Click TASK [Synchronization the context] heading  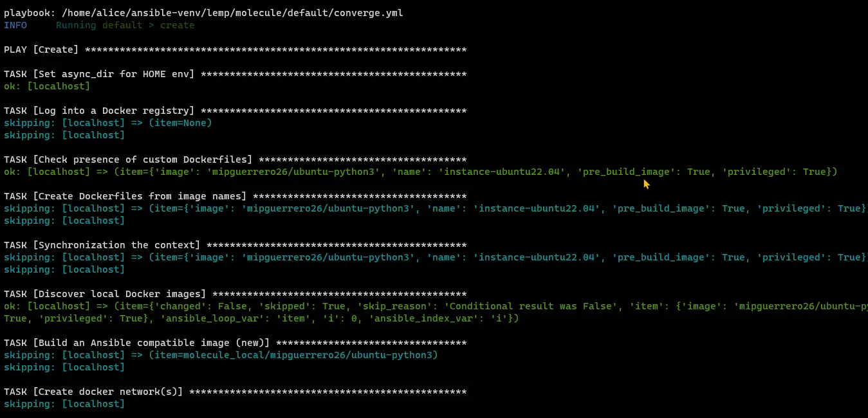(x=235, y=245)
